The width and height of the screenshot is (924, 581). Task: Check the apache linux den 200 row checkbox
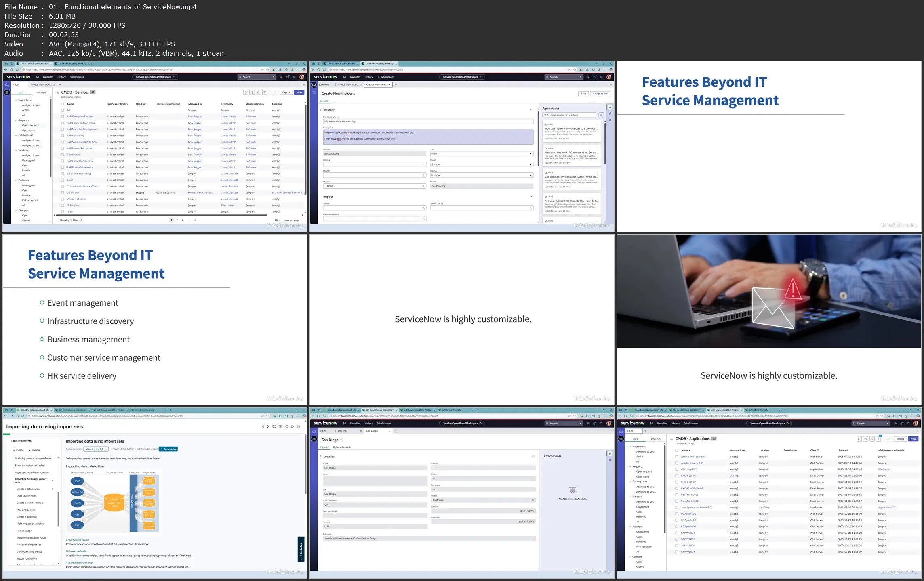[677, 457]
